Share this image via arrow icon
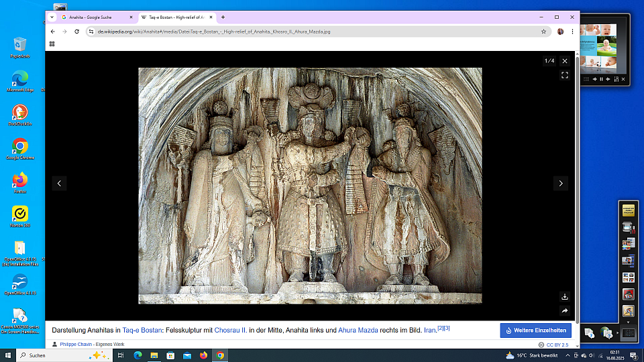Screen dimensions: 644x362 [565, 311]
